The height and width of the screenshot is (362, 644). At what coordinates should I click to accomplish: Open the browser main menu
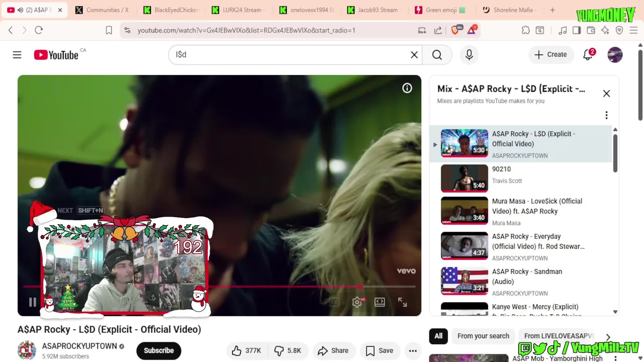coord(633,30)
